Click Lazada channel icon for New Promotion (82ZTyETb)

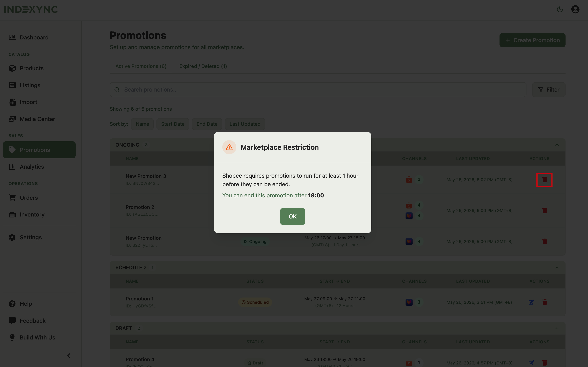(409, 241)
